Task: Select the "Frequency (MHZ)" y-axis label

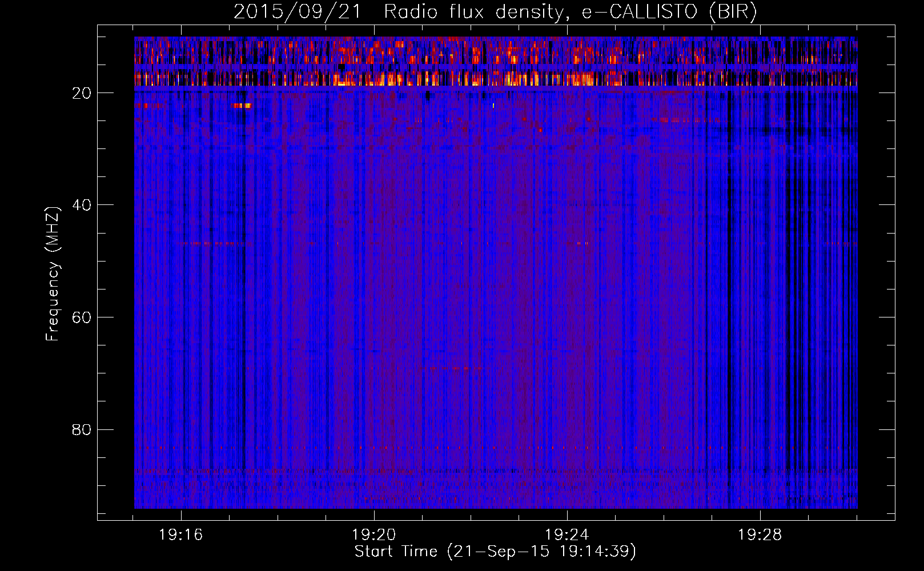Action: 53,274
